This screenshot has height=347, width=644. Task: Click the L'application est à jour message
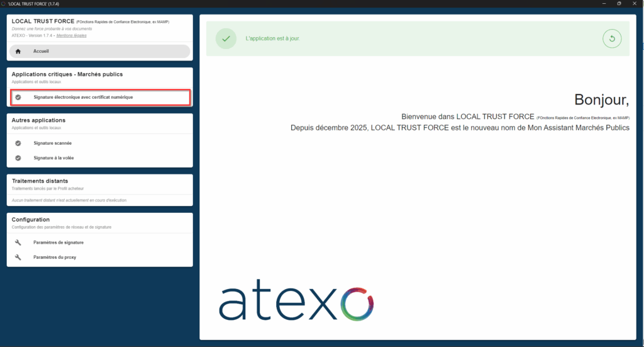pyautogui.click(x=273, y=38)
